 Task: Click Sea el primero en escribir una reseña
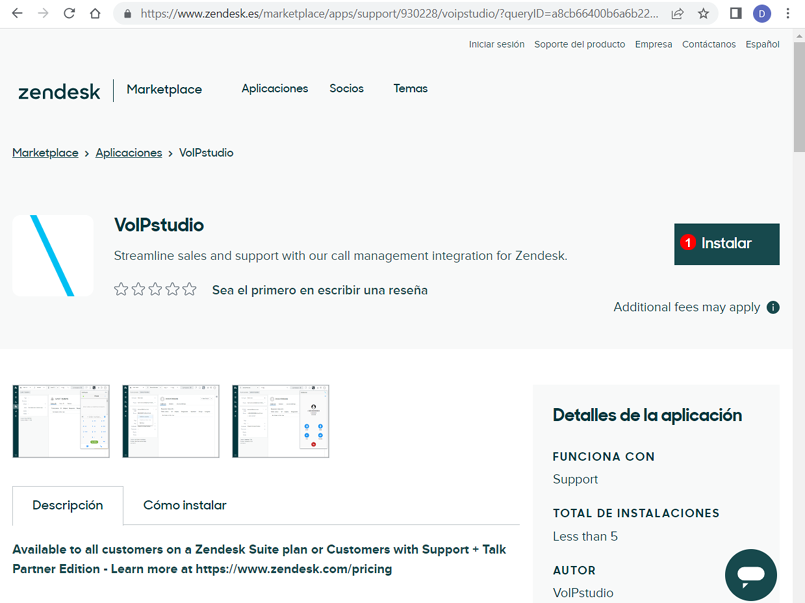320,290
